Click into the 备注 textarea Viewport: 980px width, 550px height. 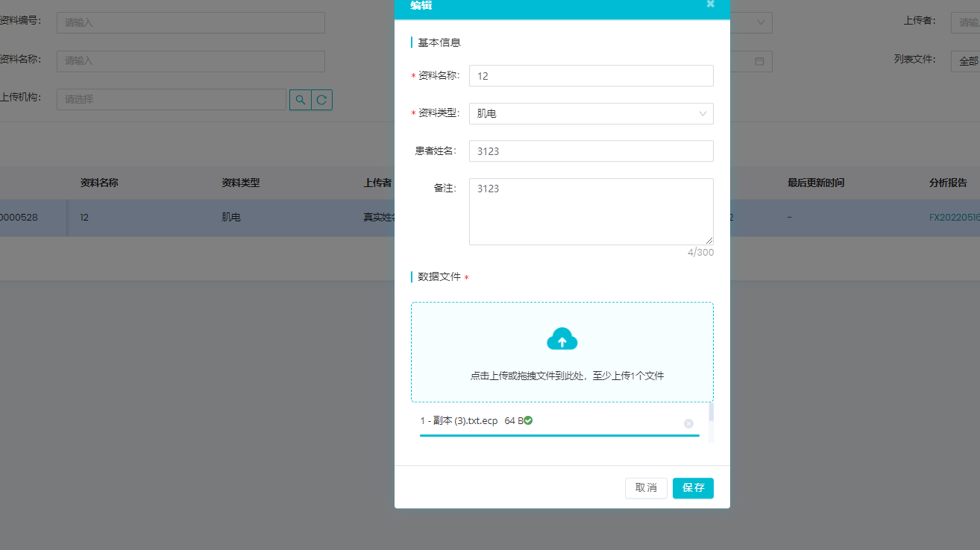(x=591, y=212)
